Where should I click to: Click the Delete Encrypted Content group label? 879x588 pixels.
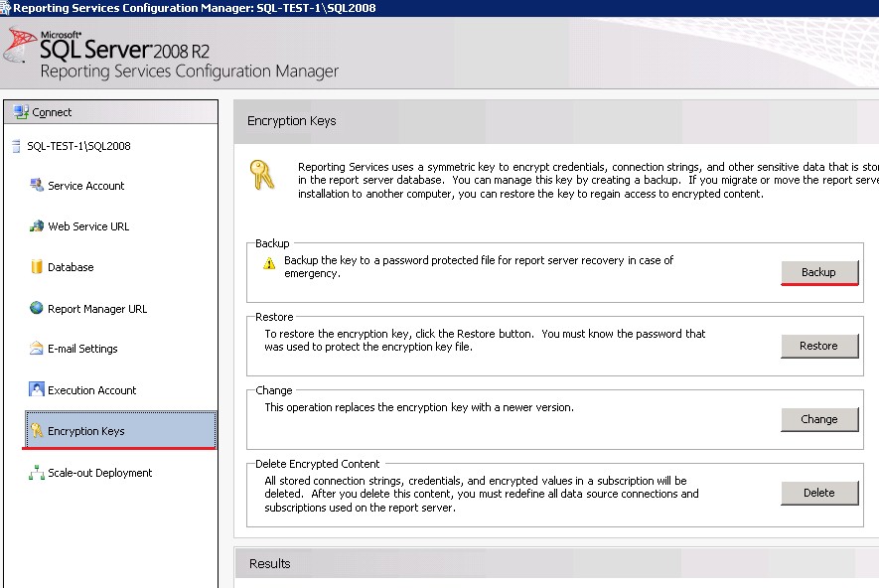(317, 464)
